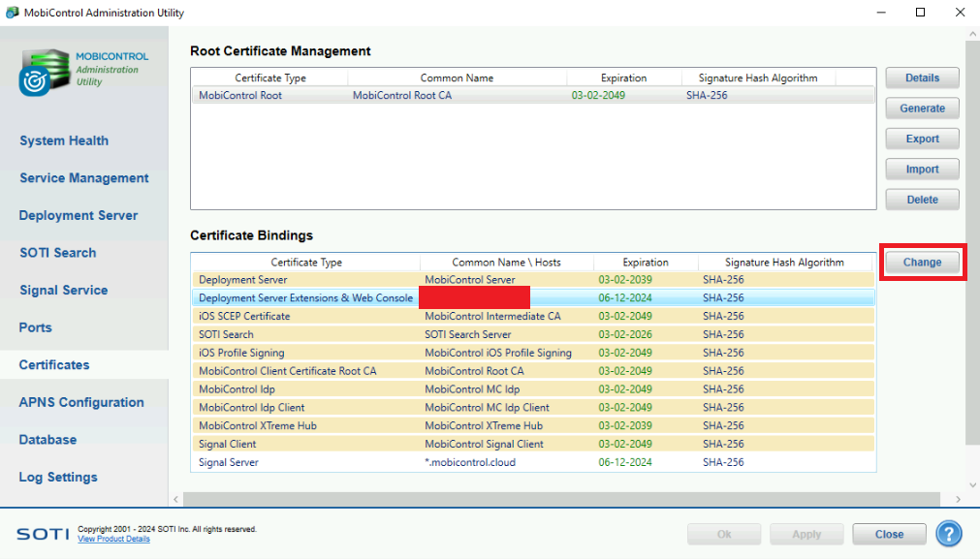Select the Signal Server row
980x559 pixels.
click(533, 462)
